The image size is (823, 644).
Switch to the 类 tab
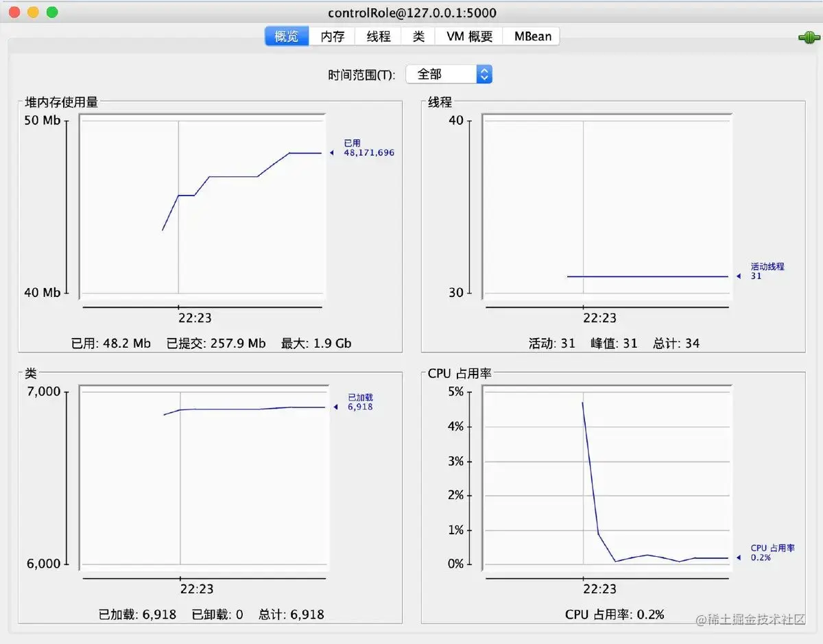[418, 36]
